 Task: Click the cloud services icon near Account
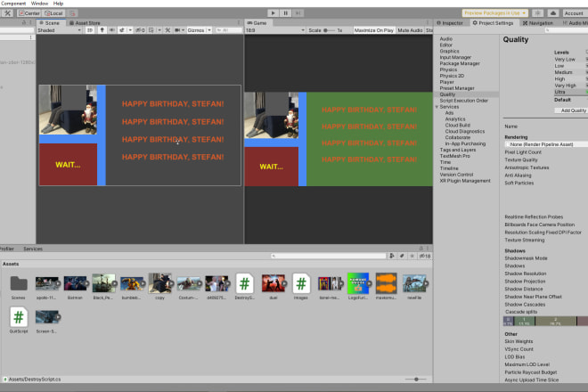point(553,13)
